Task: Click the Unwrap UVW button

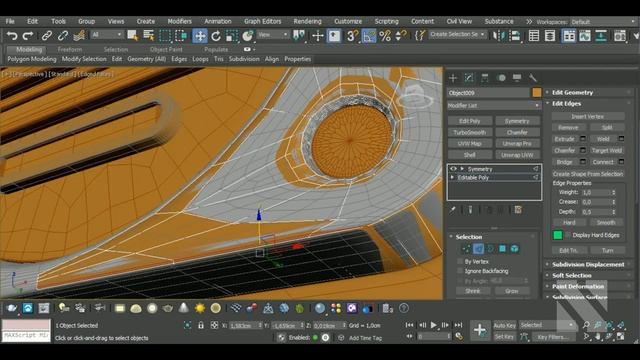Action: [517, 155]
